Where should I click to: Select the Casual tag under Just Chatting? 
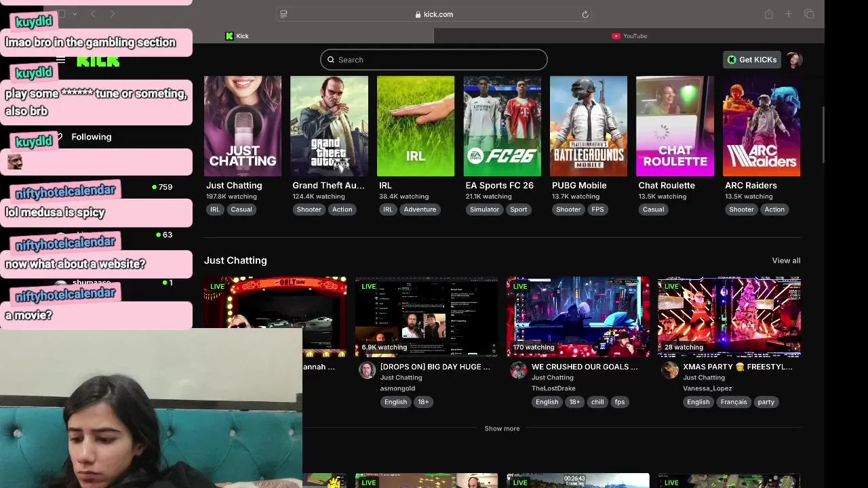coord(241,209)
